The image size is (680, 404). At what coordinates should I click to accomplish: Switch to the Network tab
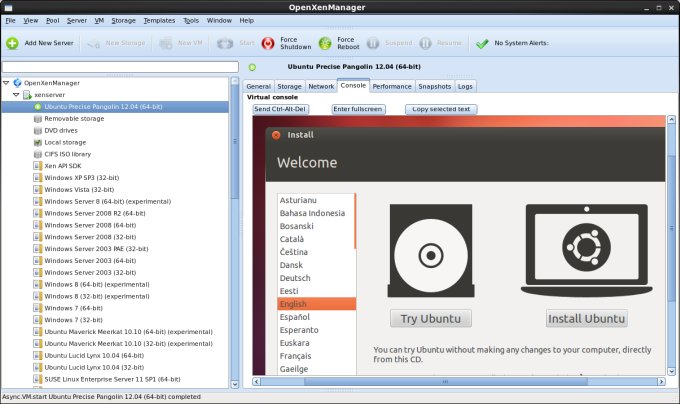(321, 86)
